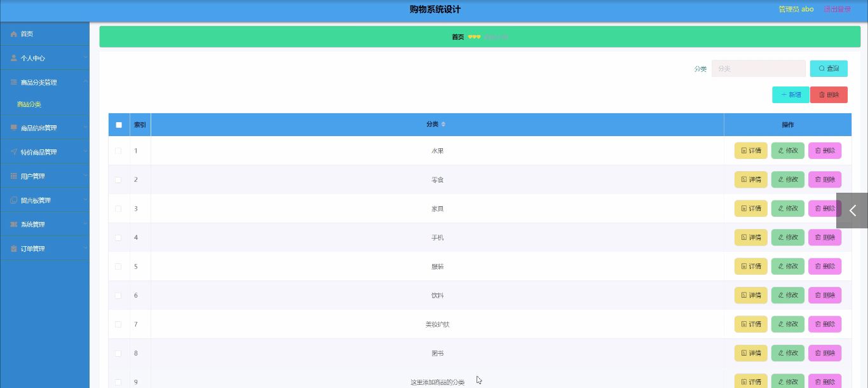Click the 新增 button to add category

(790, 94)
